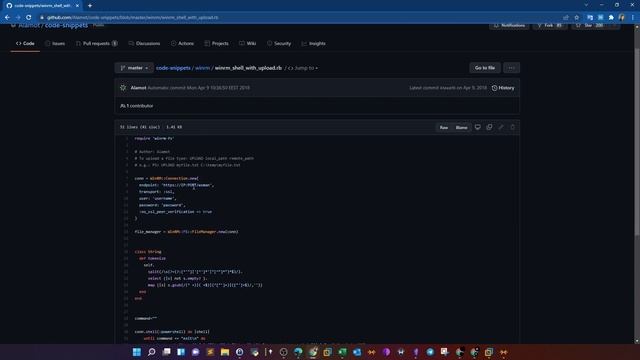Open Microsoft Edge from taskbar

[x=298, y=352]
